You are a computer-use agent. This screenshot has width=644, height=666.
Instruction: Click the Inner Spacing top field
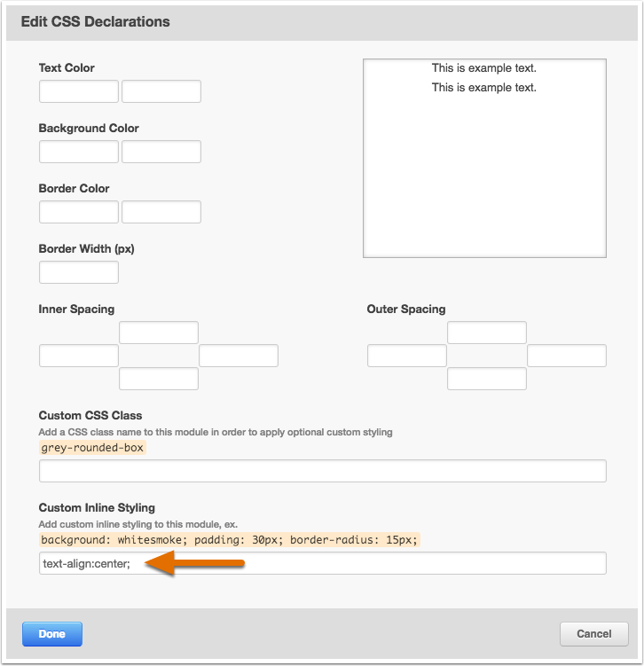tap(159, 333)
